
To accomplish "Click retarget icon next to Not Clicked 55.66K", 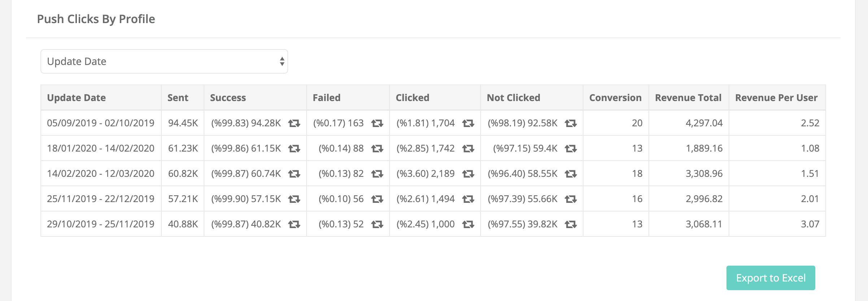I will tap(571, 199).
